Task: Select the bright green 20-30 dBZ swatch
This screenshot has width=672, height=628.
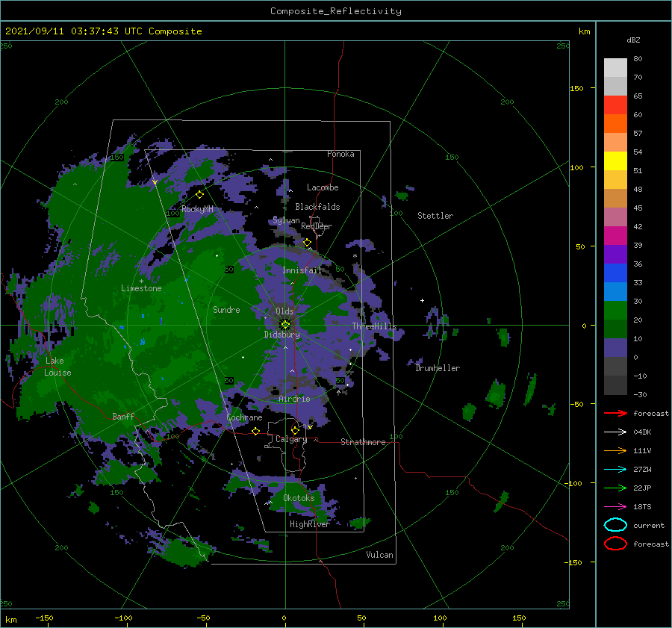Action: click(x=615, y=311)
